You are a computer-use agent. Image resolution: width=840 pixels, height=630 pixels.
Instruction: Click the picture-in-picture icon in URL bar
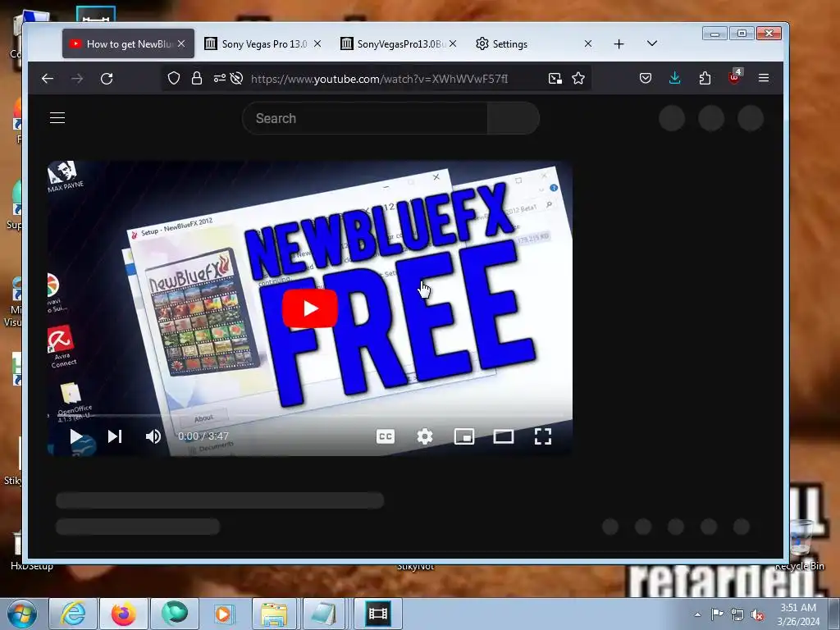click(x=555, y=79)
